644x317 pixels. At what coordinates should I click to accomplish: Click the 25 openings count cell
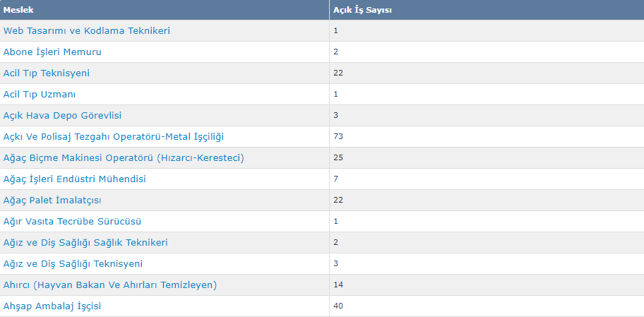pyautogui.click(x=487, y=158)
